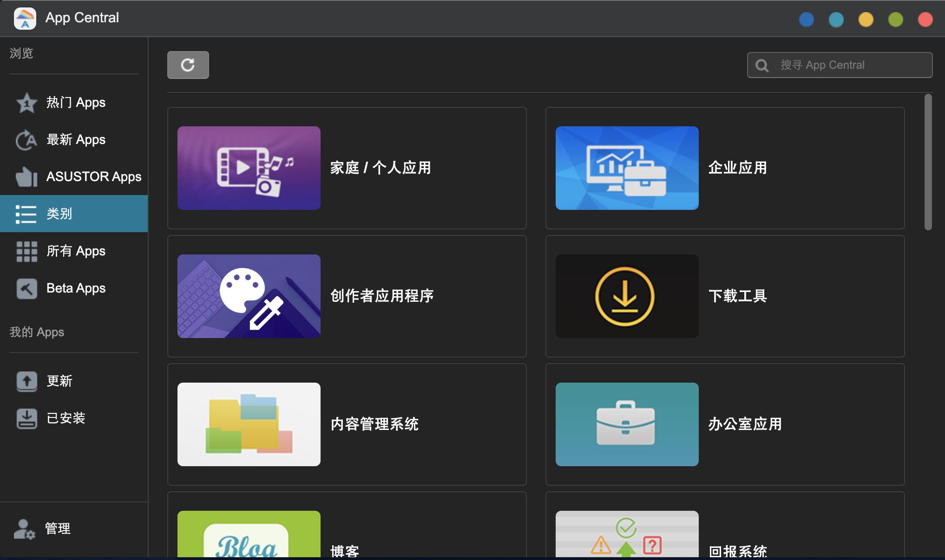945x560 pixels.
Task: Open the 创作者应用程序 category
Action: coord(347,296)
